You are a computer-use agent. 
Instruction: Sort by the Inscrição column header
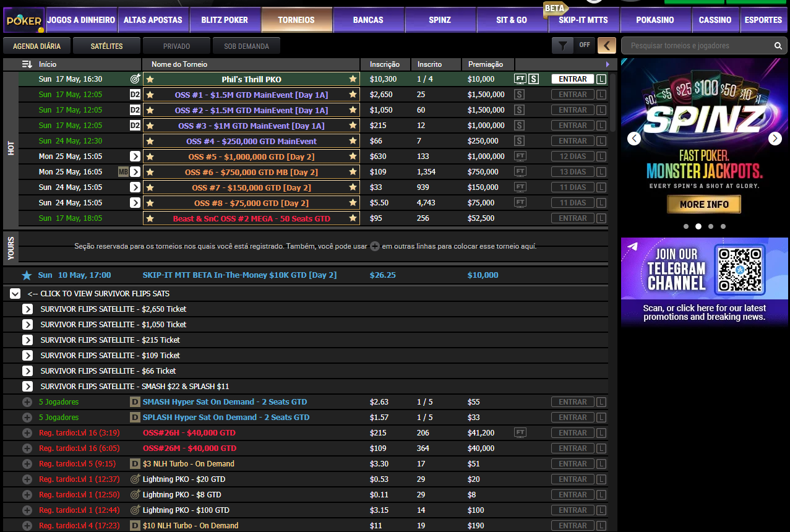pyautogui.click(x=385, y=64)
